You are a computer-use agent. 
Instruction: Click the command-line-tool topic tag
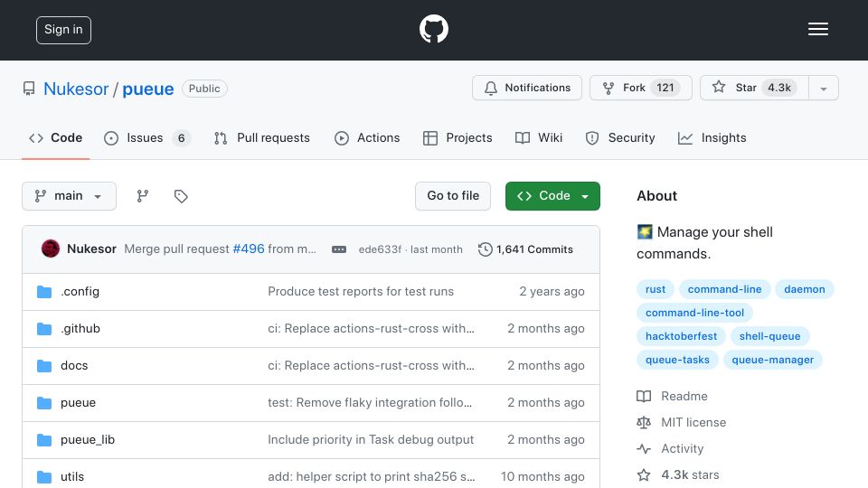pyautogui.click(x=694, y=313)
